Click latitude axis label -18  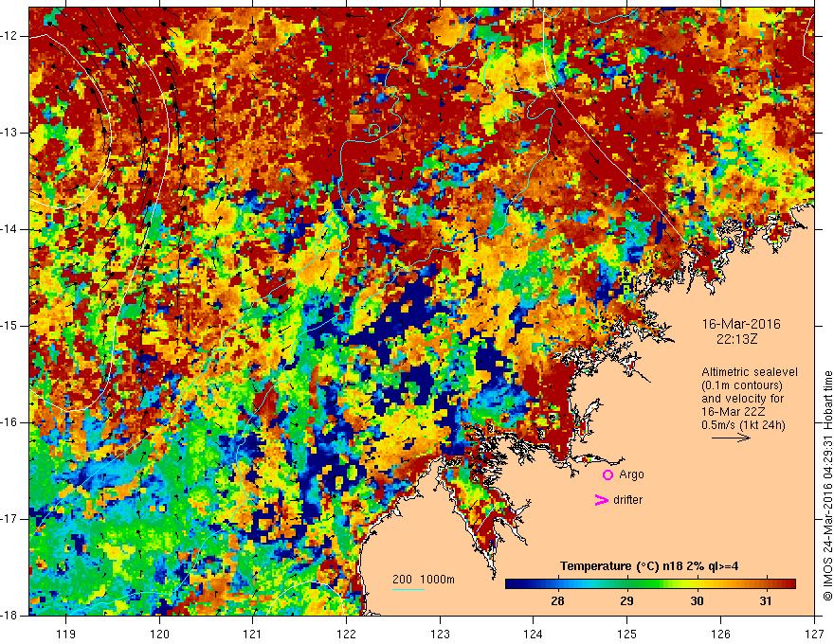(x=9, y=616)
